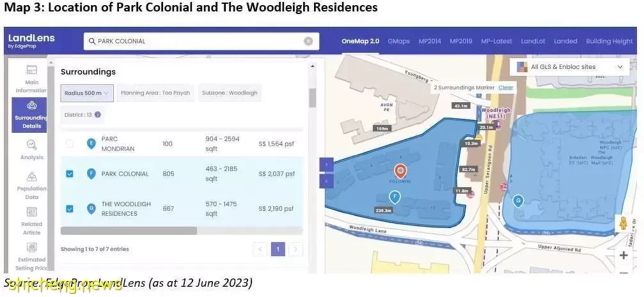
Task: Open the Analysis sidebar icon
Action: pyautogui.click(x=31, y=149)
